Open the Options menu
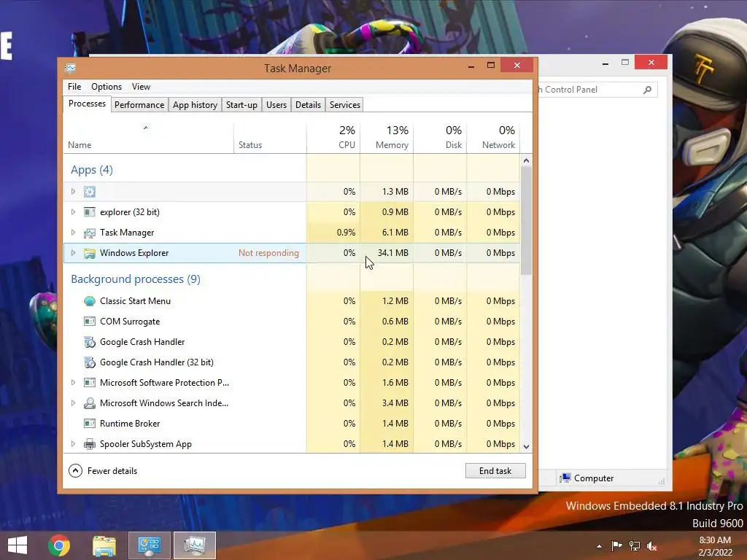 point(107,87)
